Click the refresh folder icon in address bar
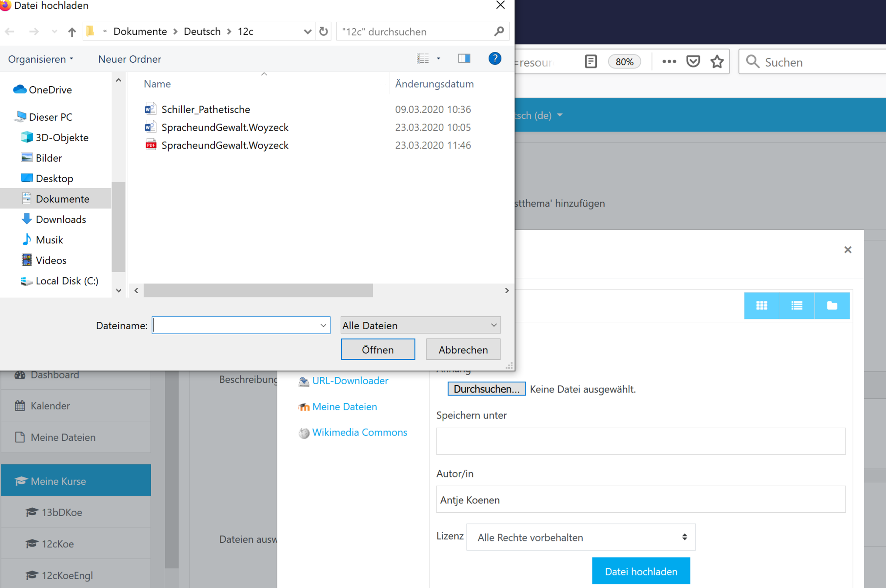This screenshot has height=588, width=886. point(323,31)
